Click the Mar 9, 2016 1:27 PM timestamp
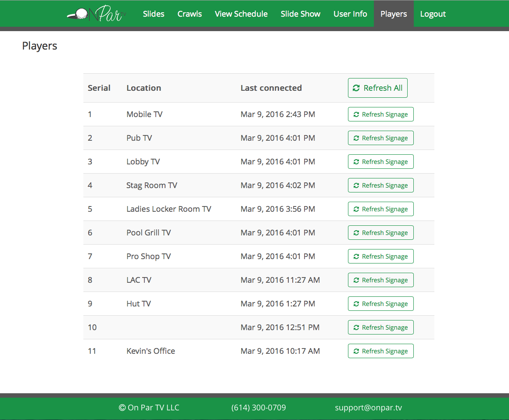The image size is (509, 420). pyautogui.click(x=278, y=303)
